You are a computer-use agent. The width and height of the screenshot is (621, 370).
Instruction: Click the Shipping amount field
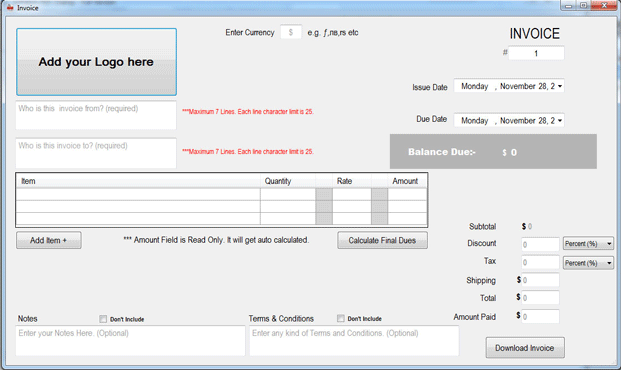tap(540, 280)
